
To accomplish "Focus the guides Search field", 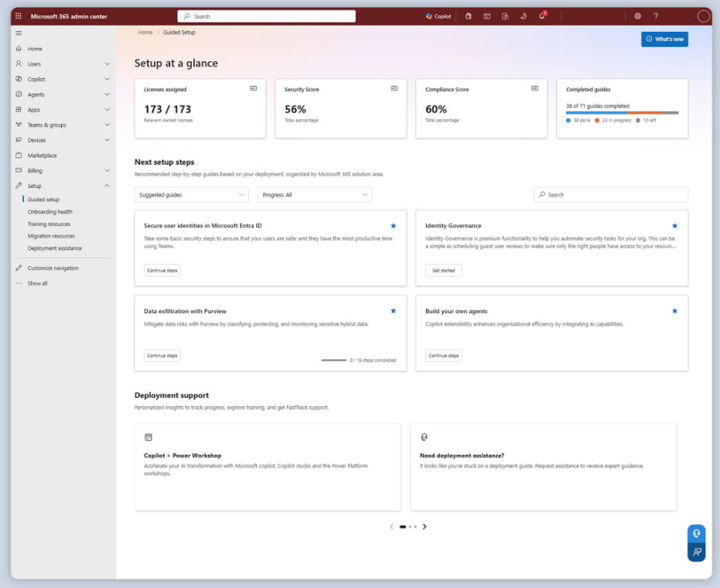I will (611, 195).
